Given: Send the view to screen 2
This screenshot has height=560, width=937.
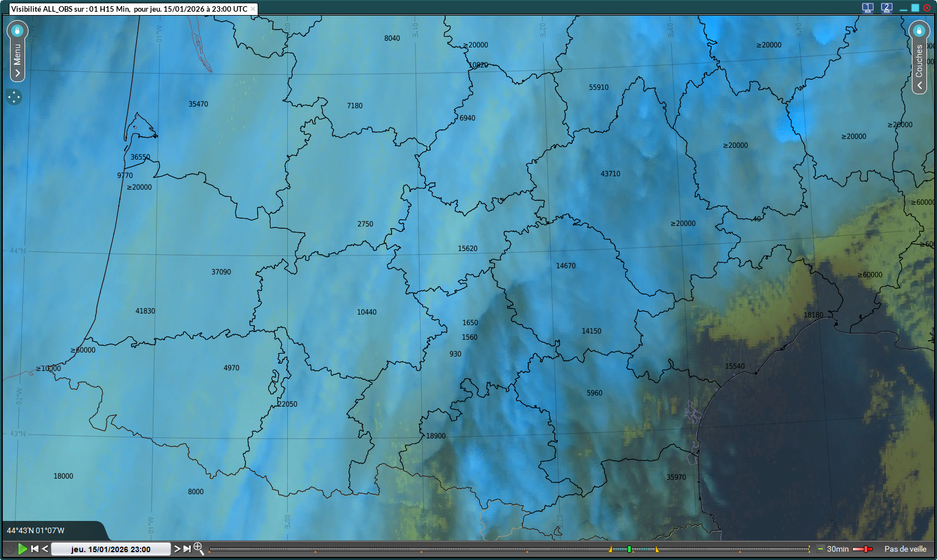Looking at the screenshot, I should coord(886,8).
